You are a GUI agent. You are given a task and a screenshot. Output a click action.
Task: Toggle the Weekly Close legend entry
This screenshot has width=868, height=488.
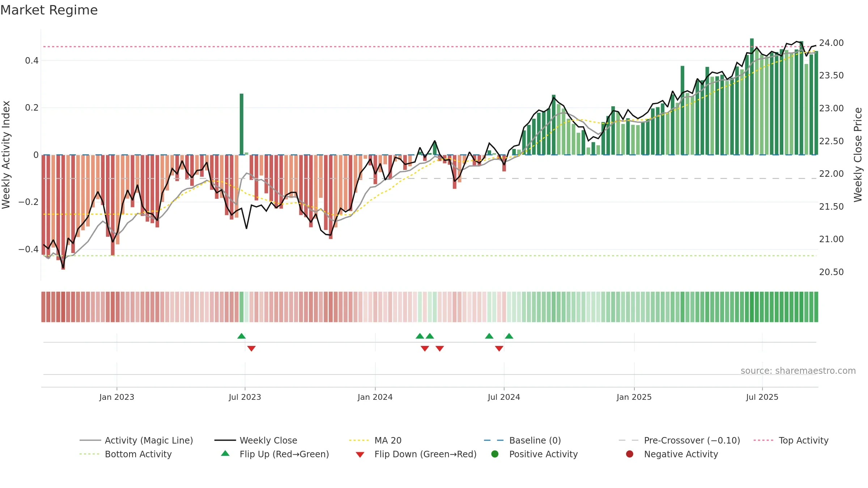pyautogui.click(x=256, y=440)
